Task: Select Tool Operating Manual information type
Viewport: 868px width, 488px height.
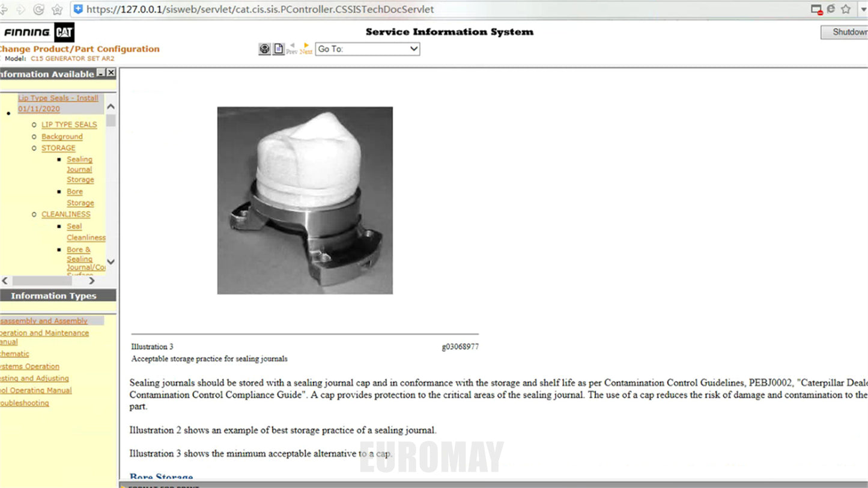Action: [x=35, y=390]
